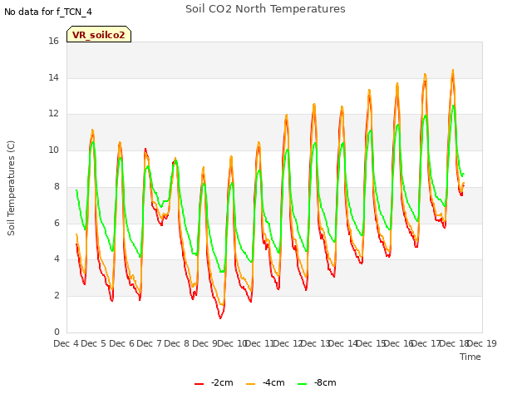Click the 0 y-axis tick label
532x399 pixels.
(57, 332)
